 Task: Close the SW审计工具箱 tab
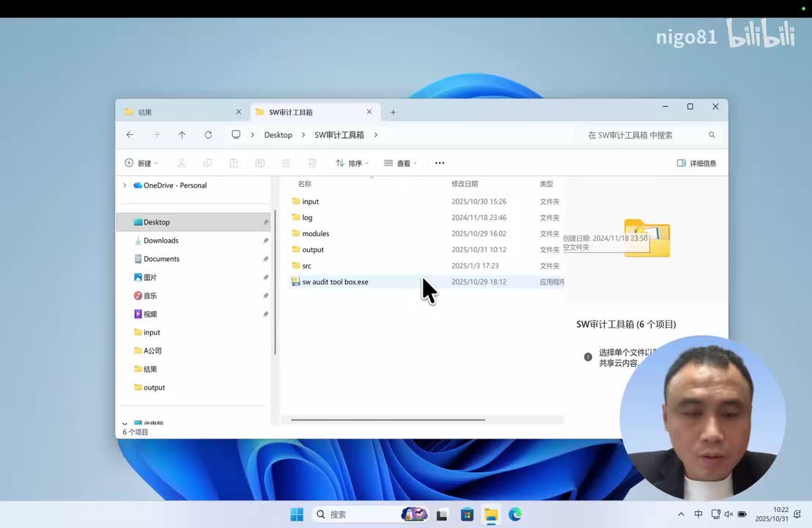click(x=369, y=112)
